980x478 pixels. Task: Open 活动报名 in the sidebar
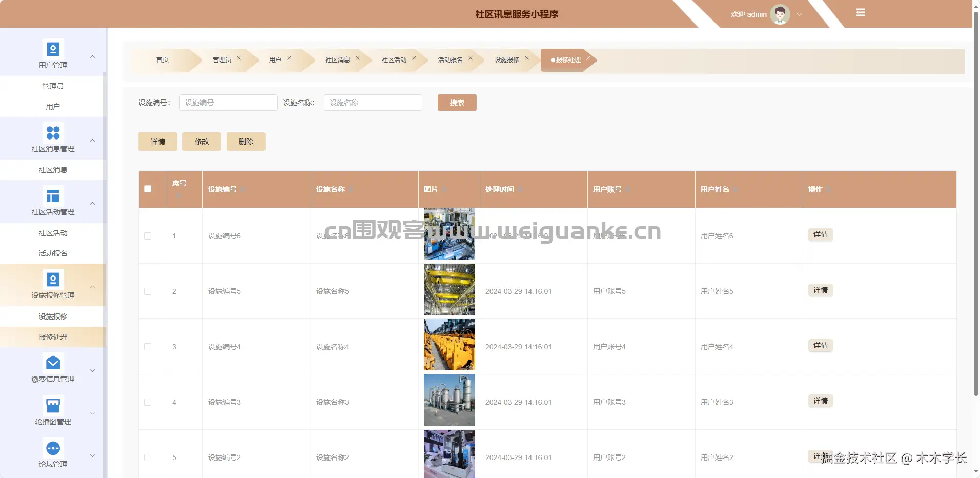(53, 253)
